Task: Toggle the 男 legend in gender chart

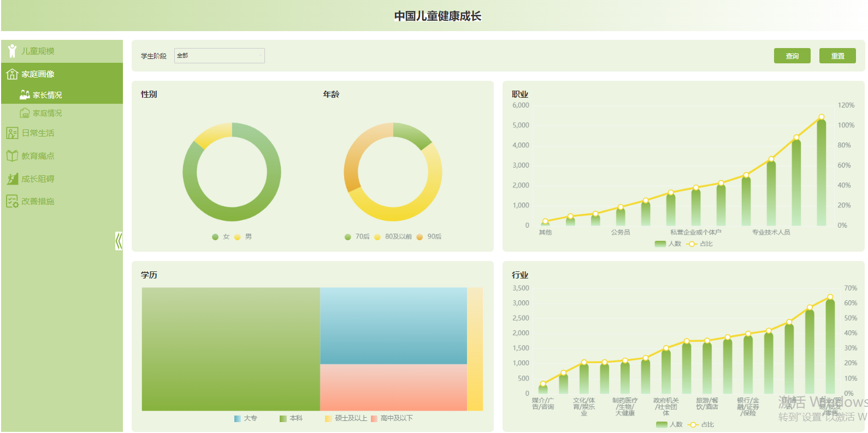Action: tap(243, 236)
